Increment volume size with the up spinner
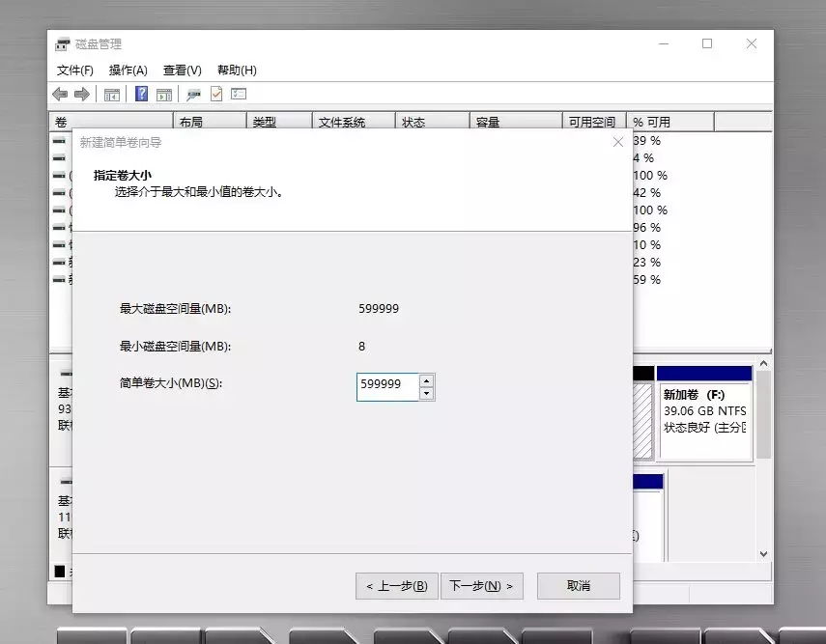 coord(426,381)
